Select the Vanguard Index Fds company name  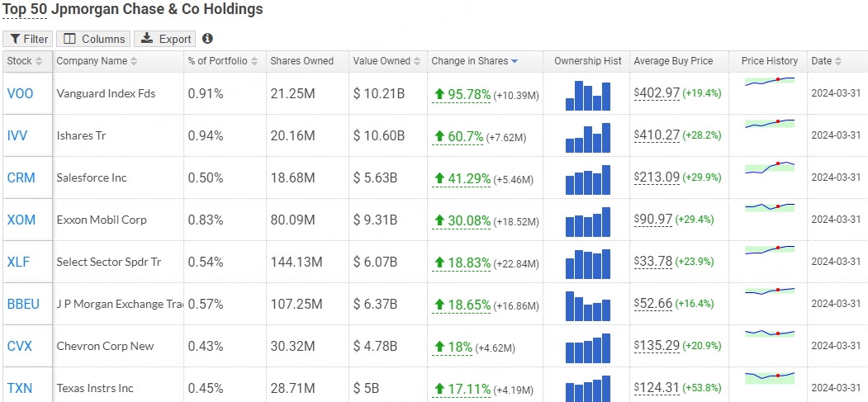pos(106,93)
